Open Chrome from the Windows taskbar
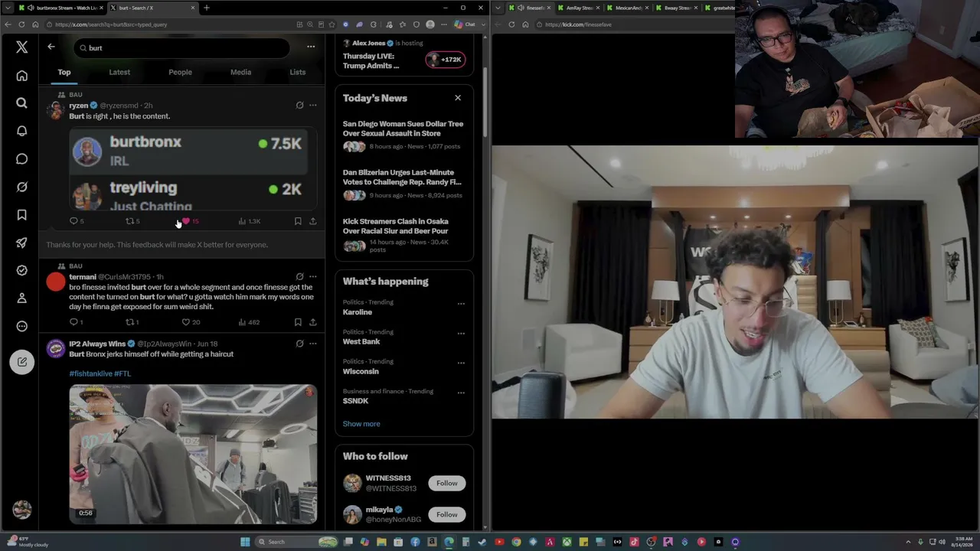 [516, 542]
